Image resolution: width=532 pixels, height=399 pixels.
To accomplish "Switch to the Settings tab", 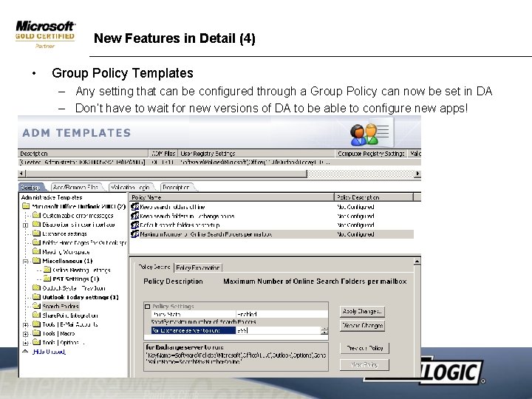I will pyautogui.click(x=32, y=187).
